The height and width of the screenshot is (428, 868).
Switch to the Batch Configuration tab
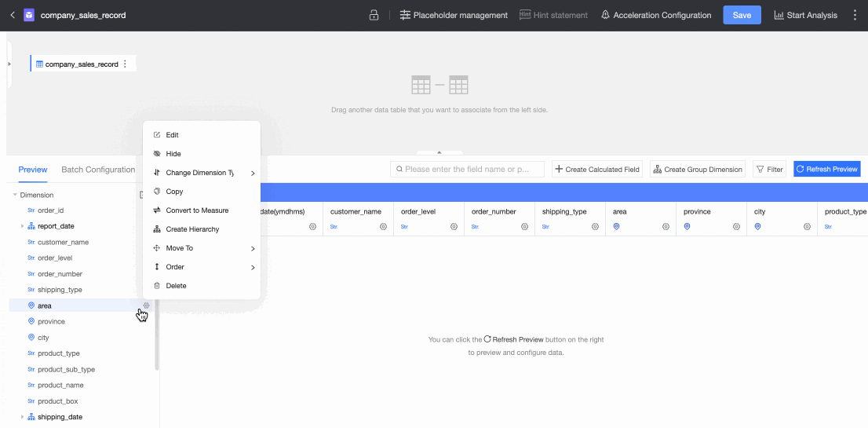point(98,170)
